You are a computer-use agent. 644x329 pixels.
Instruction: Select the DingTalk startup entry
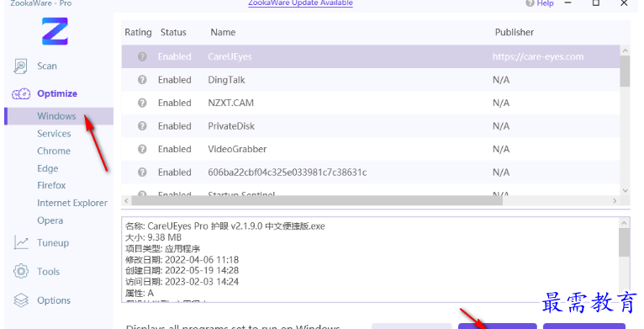tap(371, 80)
